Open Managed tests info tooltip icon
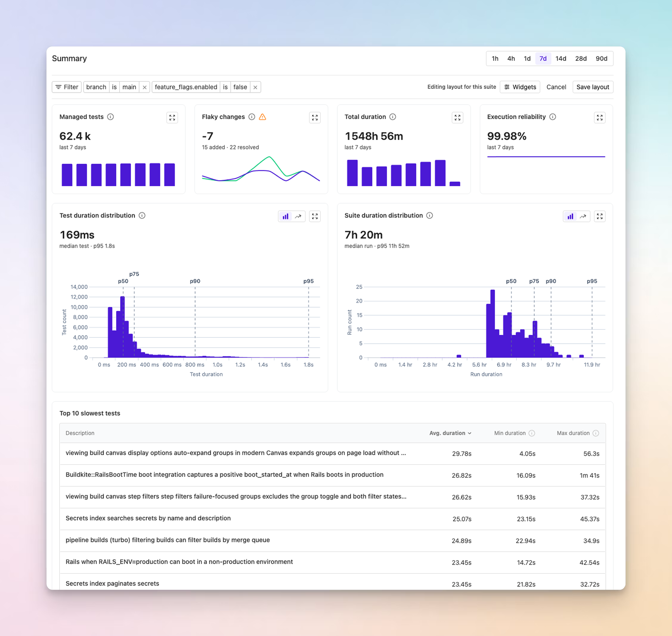 coord(111,117)
